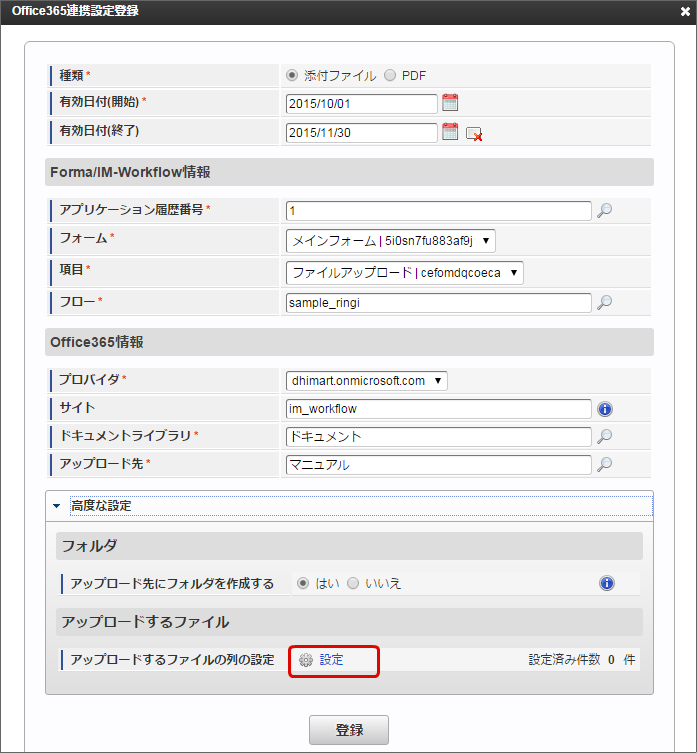Screen dimensions: 697x753
Task: Focus the 有効日付(終了) date field
Action: click(x=362, y=133)
